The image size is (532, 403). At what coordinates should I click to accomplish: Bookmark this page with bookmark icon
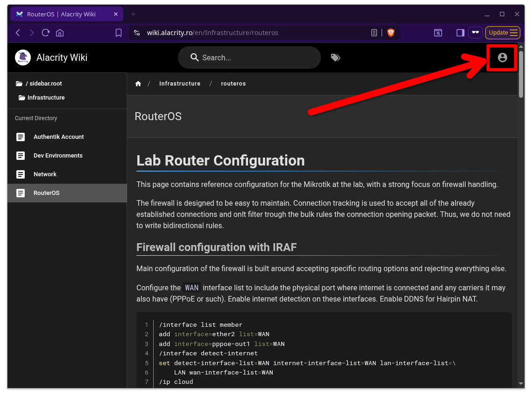(x=119, y=33)
